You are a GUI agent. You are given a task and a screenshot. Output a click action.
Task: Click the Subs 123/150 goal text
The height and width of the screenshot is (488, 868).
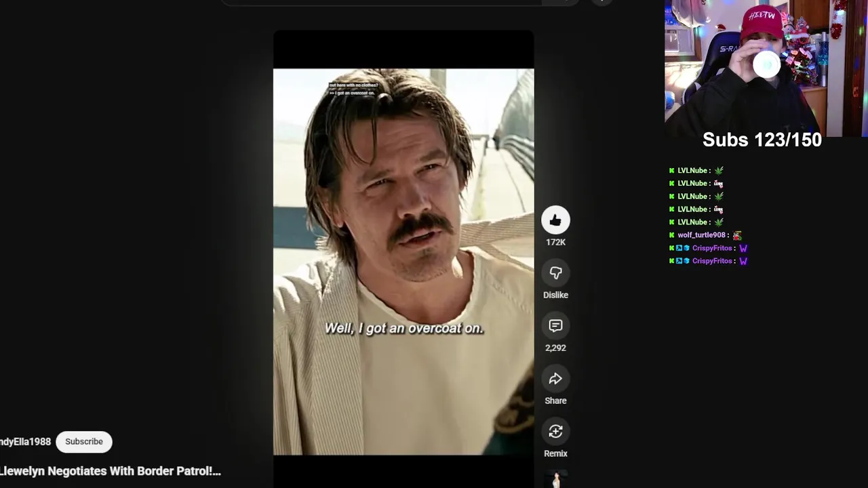[762, 140]
